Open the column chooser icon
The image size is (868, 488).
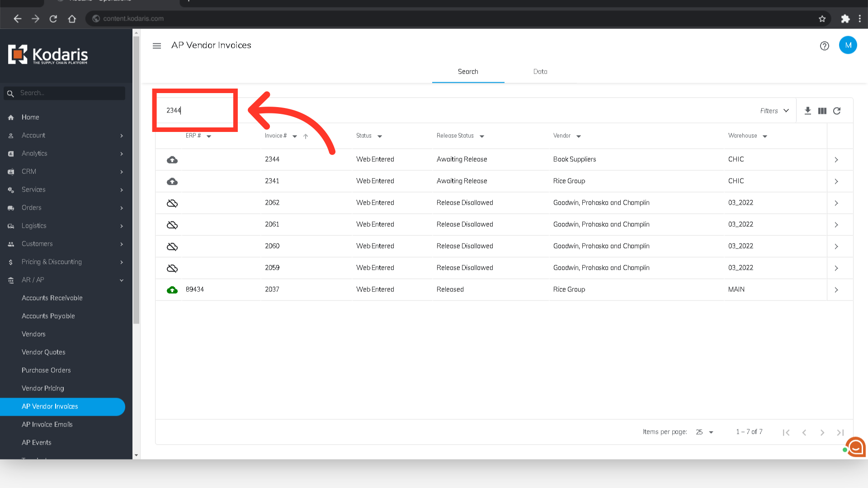click(822, 111)
